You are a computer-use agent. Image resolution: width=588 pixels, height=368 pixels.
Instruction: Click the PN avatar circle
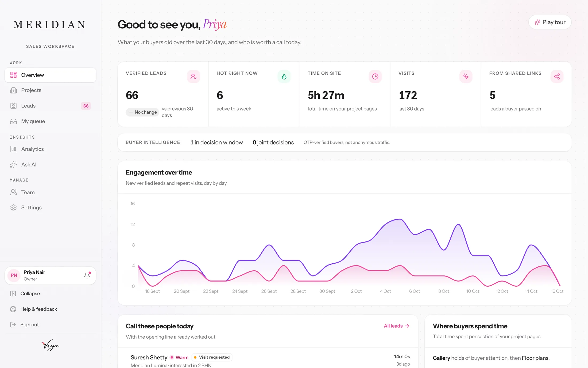coord(14,275)
